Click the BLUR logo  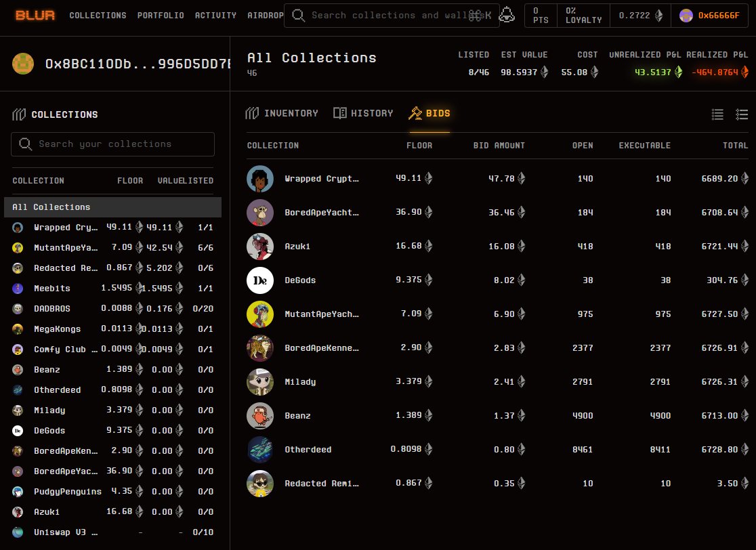tap(35, 16)
